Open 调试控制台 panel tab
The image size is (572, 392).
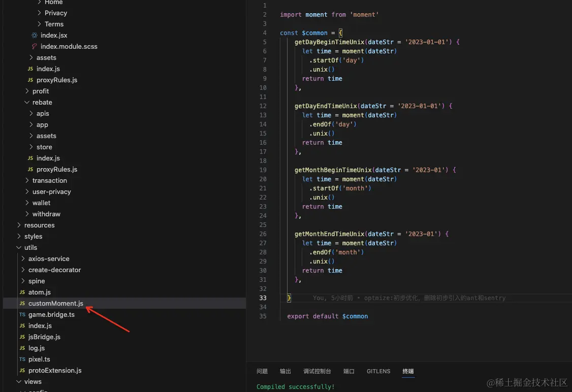tap(317, 371)
